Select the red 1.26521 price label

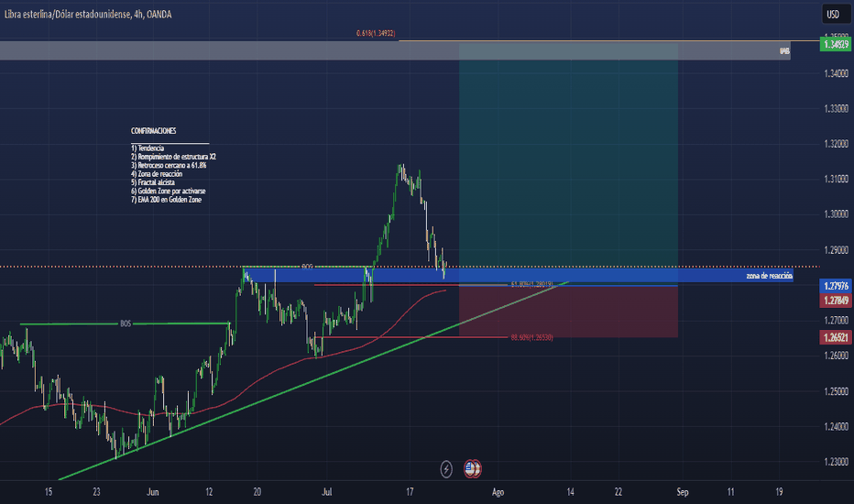point(836,337)
